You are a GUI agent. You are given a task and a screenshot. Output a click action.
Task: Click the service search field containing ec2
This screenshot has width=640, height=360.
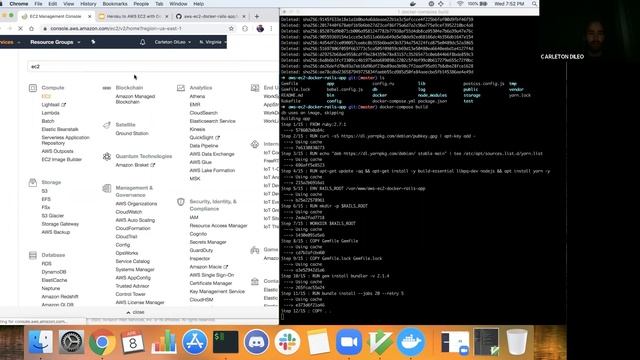[x=152, y=66]
